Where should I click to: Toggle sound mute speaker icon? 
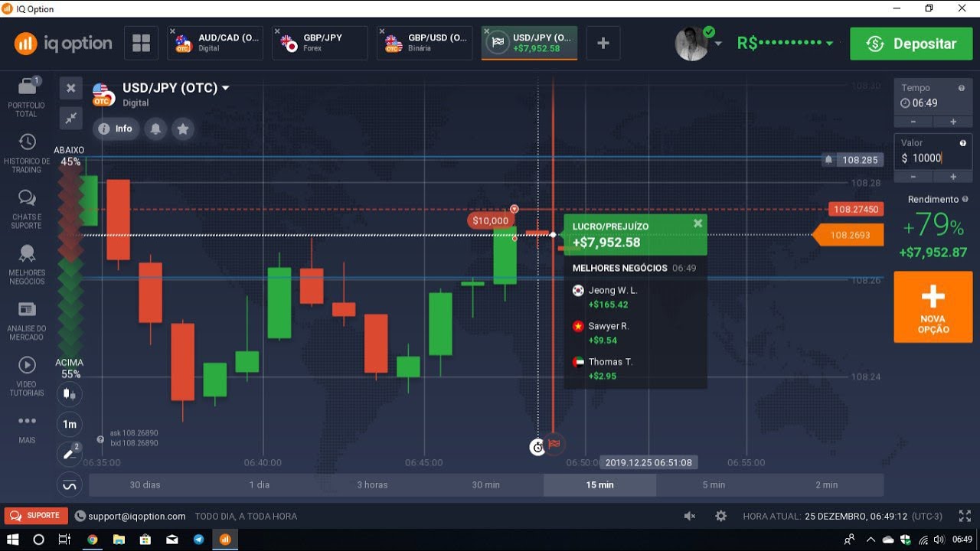coord(689,516)
